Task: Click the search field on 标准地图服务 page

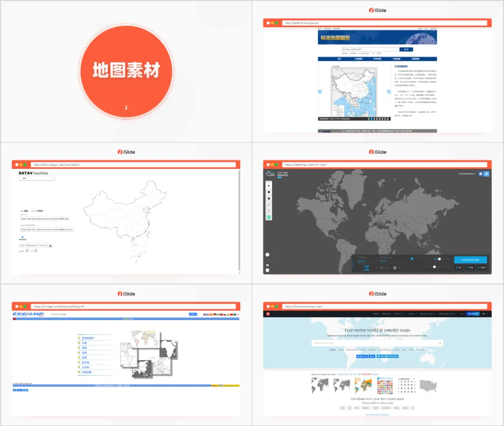Action: click(370, 49)
